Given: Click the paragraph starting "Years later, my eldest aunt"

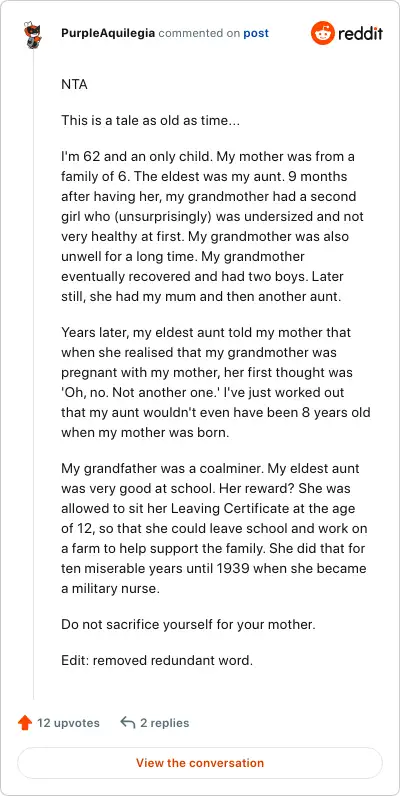Looking at the screenshot, I should 216,382.
